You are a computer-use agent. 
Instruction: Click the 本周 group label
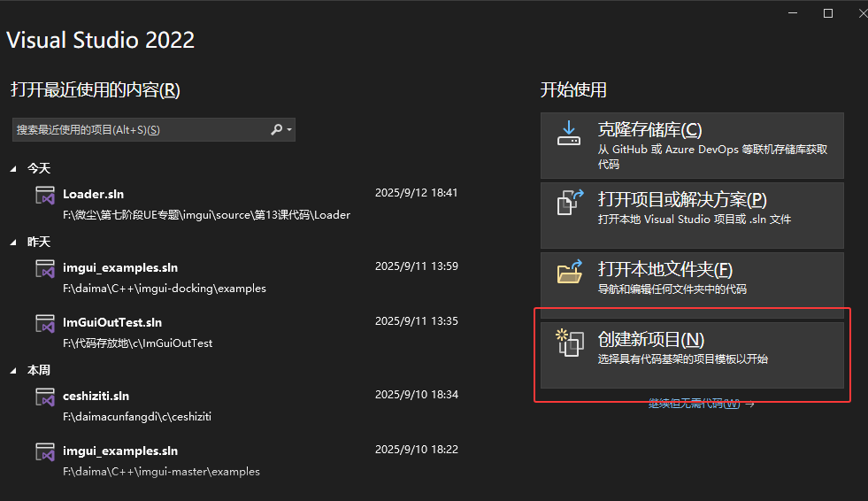pos(39,370)
